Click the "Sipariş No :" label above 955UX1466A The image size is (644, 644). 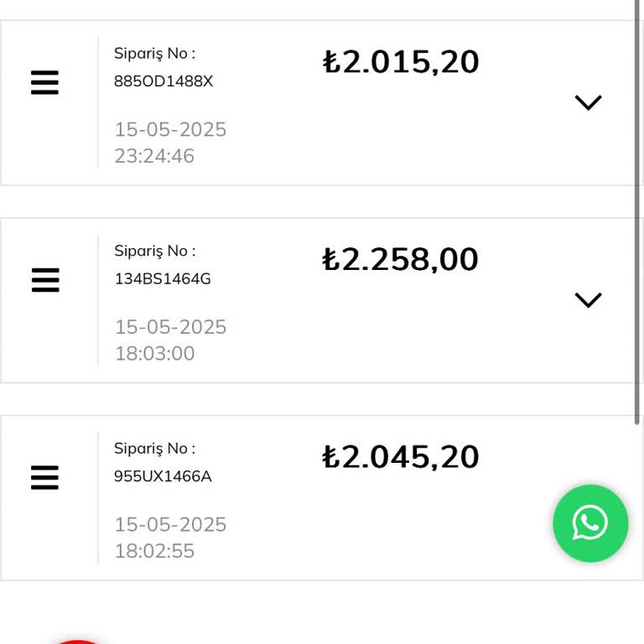[154, 448]
